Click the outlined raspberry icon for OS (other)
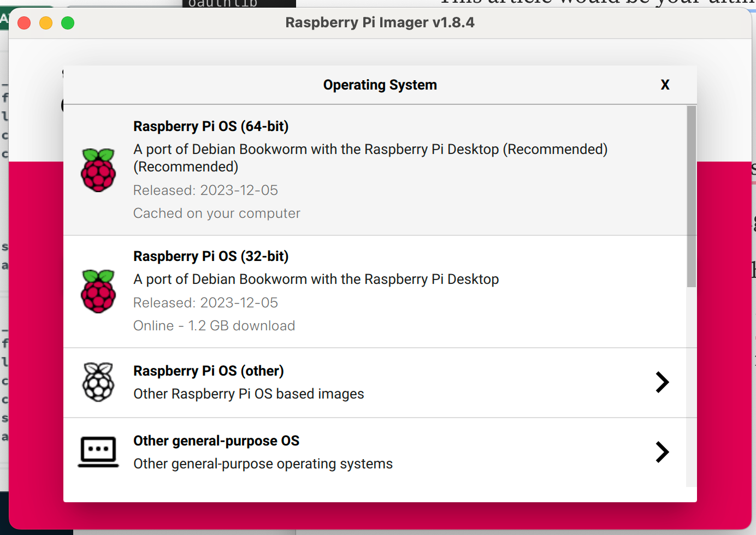The width and height of the screenshot is (756, 535). tap(98, 382)
